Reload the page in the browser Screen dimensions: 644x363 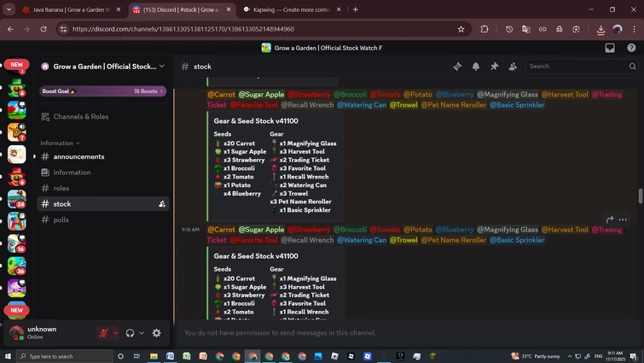tap(44, 29)
